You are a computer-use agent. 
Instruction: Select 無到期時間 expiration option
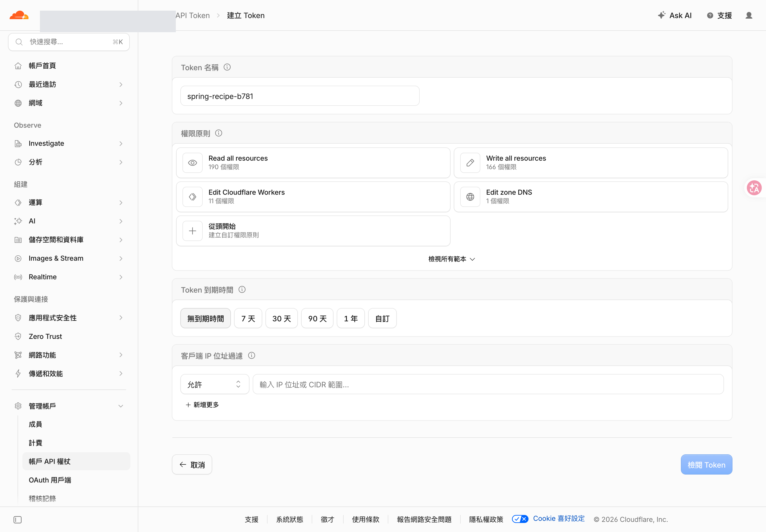205,318
